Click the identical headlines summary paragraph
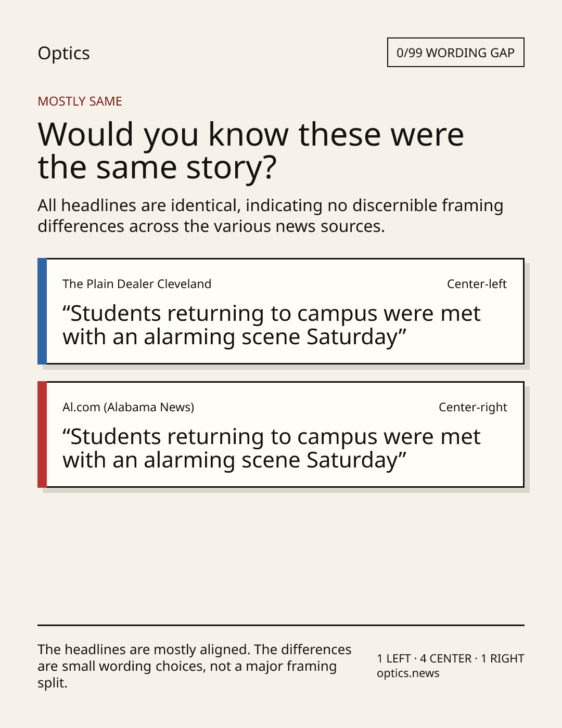Screen dimensions: 562x728 pyautogui.click(x=271, y=216)
